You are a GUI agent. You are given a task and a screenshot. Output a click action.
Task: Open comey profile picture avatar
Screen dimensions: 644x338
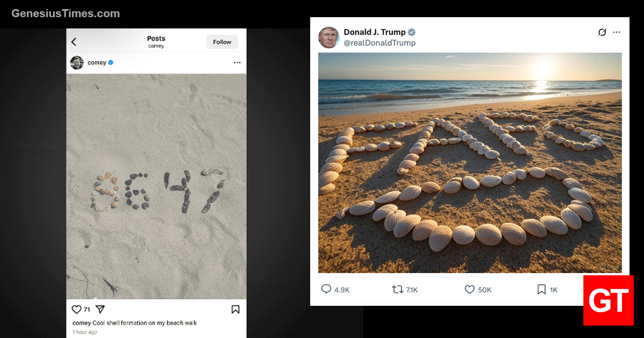point(77,63)
